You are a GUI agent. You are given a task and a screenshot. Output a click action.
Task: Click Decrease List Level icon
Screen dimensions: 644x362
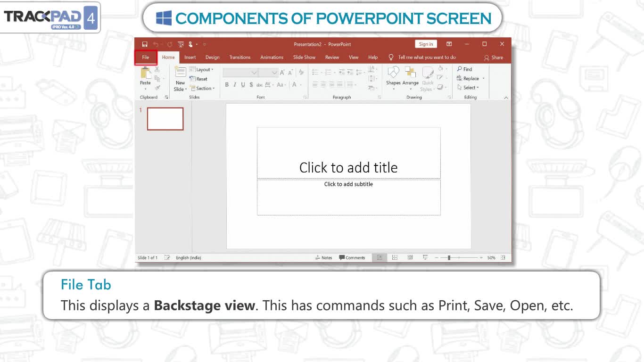[342, 73]
